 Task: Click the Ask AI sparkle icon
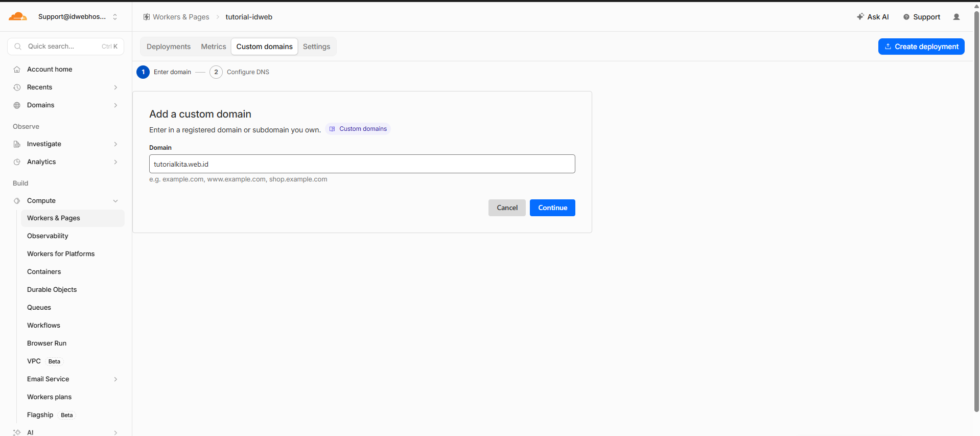[x=860, y=17]
